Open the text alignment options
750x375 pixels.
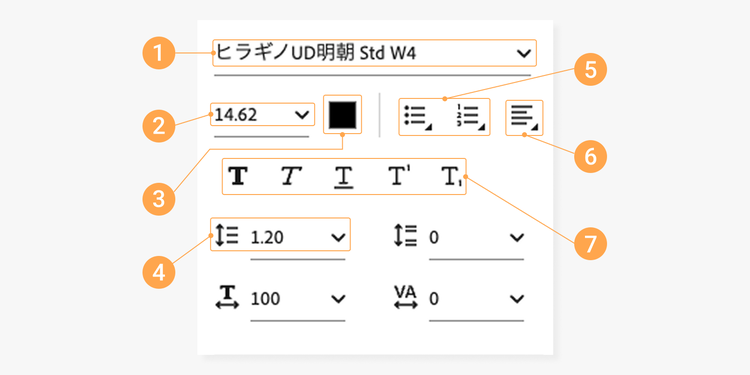pyautogui.click(x=524, y=118)
